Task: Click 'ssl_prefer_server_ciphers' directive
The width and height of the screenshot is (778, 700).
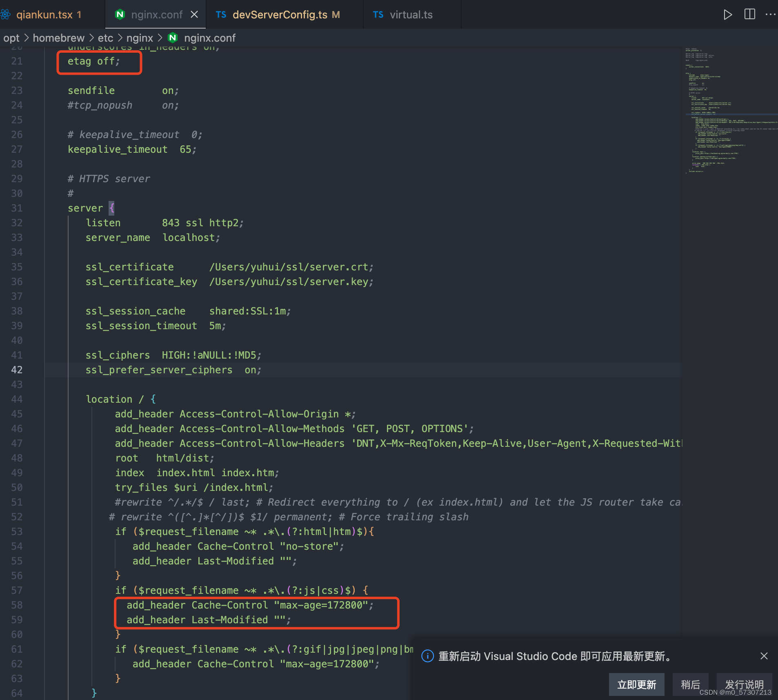Action: point(159,370)
